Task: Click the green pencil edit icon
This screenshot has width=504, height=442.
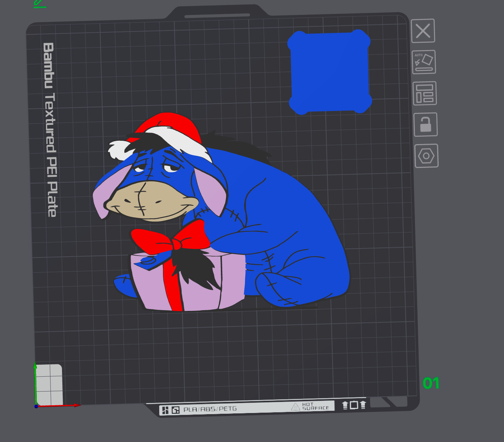Action: coord(39,3)
